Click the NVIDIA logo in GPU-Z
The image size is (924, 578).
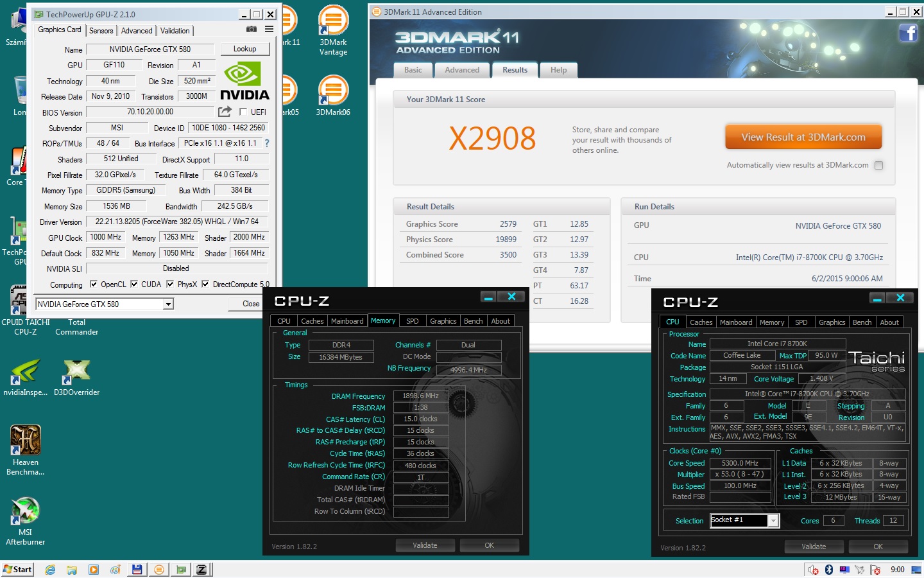pyautogui.click(x=244, y=81)
